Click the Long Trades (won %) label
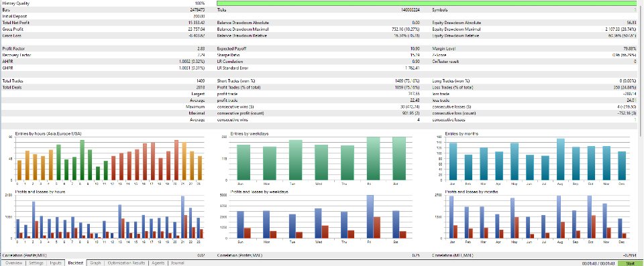The width and height of the screenshot is (644, 266). (x=451, y=81)
